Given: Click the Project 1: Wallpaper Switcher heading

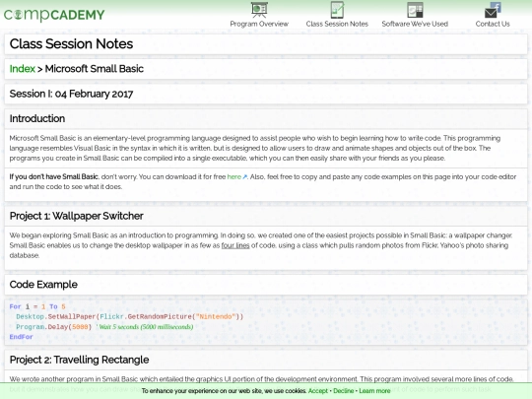Looking at the screenshot, I should (76, 216).
